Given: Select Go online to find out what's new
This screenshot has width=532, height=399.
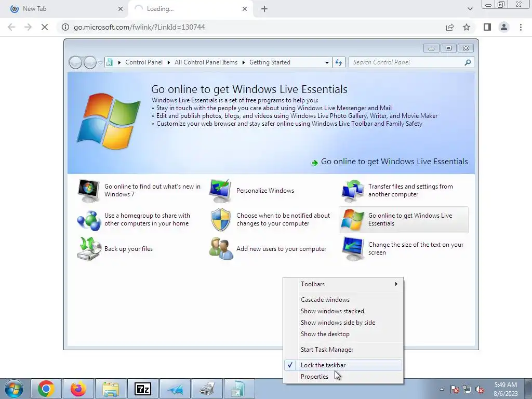Looking at the screenshot, I should pos(139,190).
